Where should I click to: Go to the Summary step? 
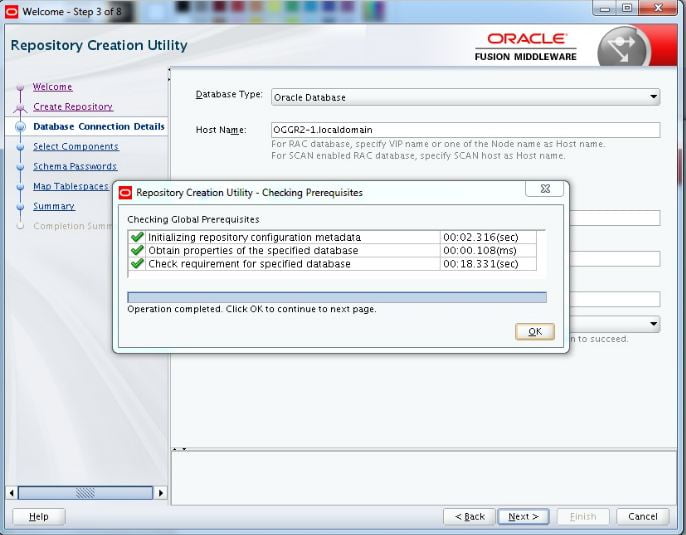click(54, 206)
